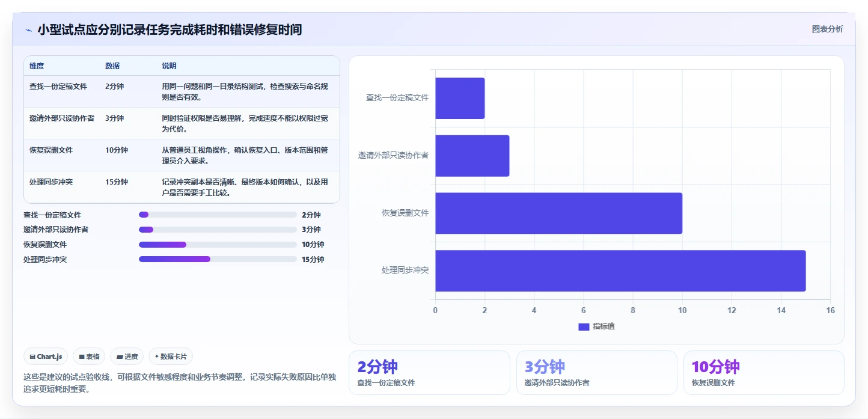This screenshot has height=419, width=868.
Task: Click description starting 记录冲突副本是否清晰
Action: [245, 187]
